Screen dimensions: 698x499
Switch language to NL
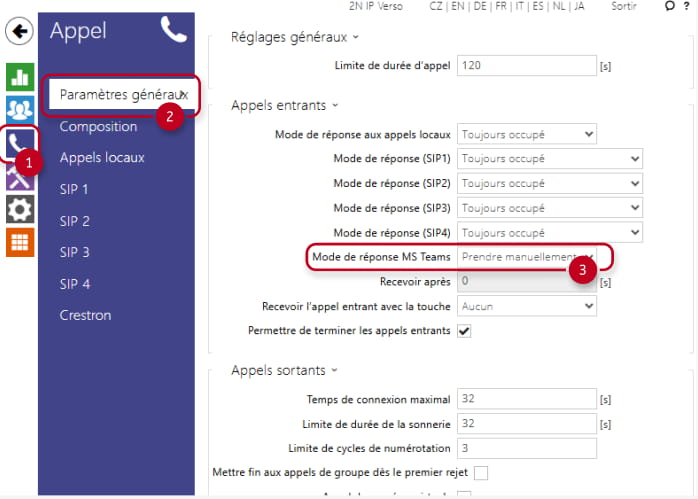559,6
